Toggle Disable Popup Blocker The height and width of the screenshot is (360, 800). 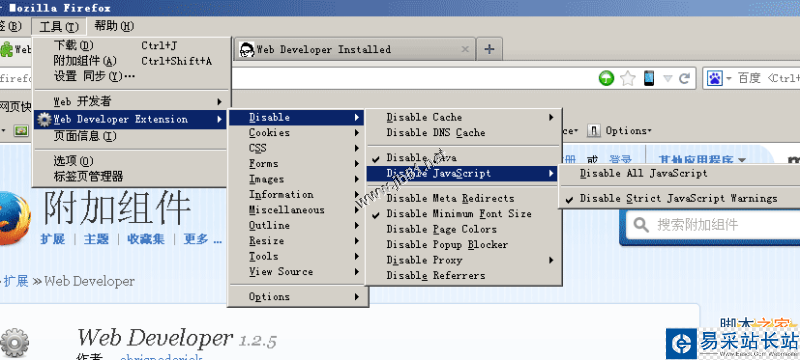click(x=463, y=244)
